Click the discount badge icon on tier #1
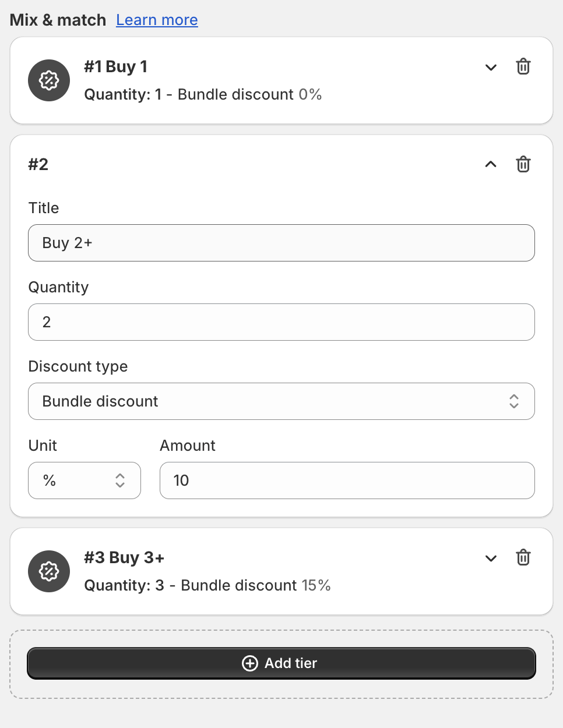Screen dimensions: 563x728 (49, 80)
